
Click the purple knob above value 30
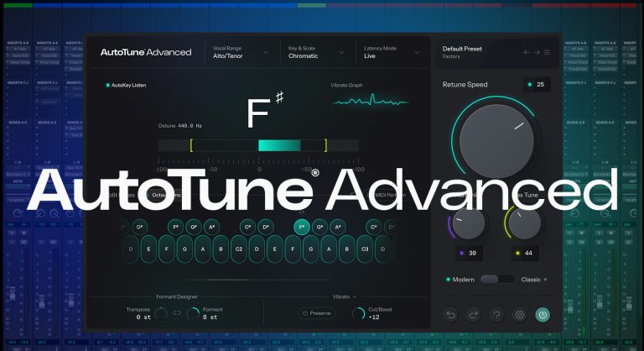click(469, 223)
